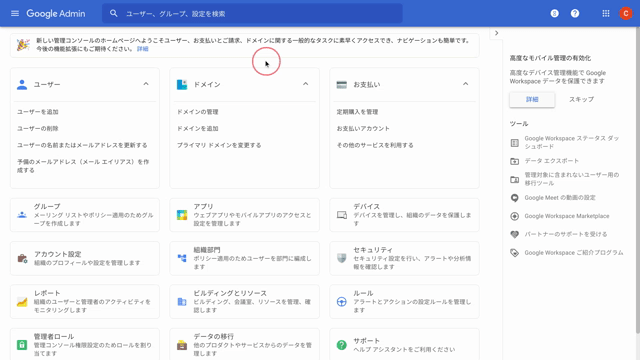
Task: Select ユーザーの削除
Action: click(x=38, y=129)
